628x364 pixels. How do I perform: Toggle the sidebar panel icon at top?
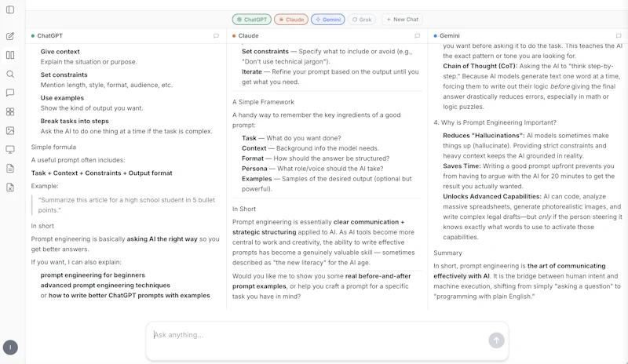(10, 9)
